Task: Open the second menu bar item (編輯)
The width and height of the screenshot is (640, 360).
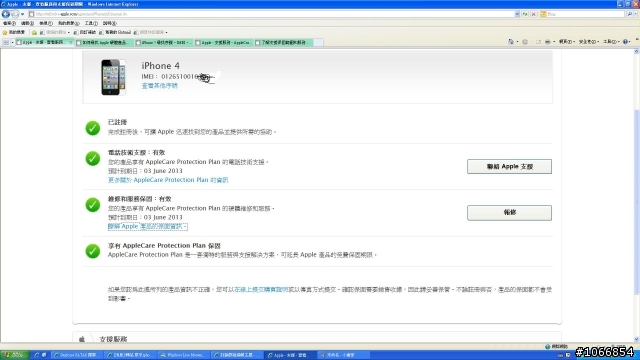Action: click(x=27, y=23)
